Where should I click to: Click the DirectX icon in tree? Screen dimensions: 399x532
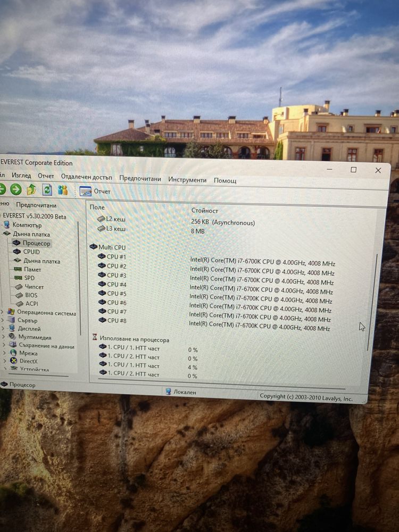click(x=14, y=361)
